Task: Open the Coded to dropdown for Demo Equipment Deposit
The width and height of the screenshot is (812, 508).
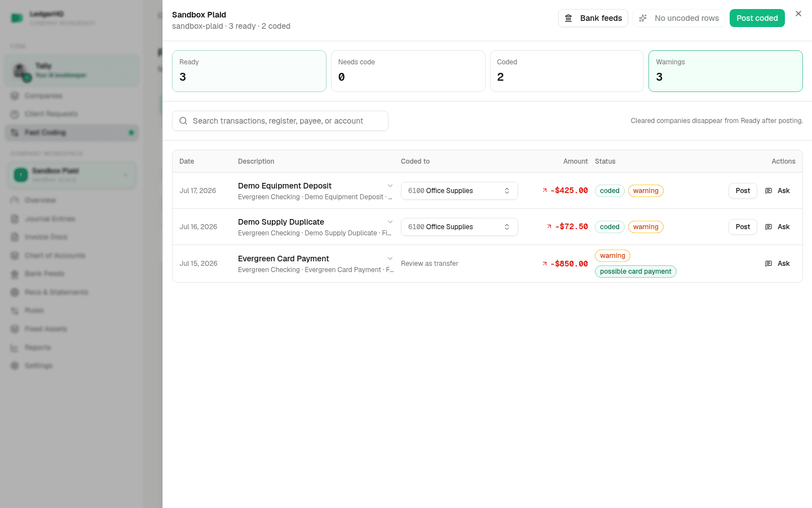Action: 460,191
